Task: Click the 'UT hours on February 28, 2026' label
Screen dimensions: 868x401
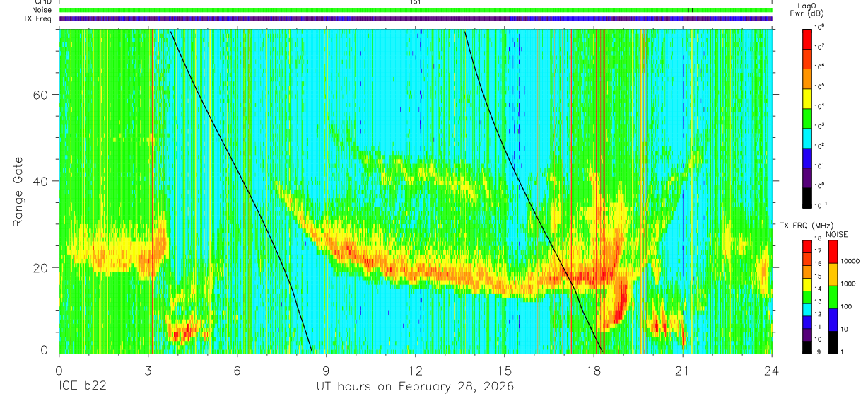Action: (x=415, y=387)
